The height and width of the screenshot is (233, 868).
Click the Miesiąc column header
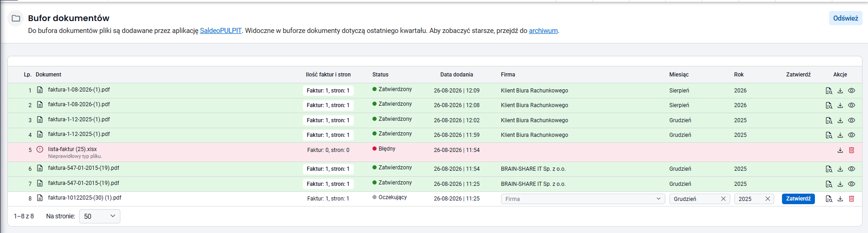coord(679,75)
